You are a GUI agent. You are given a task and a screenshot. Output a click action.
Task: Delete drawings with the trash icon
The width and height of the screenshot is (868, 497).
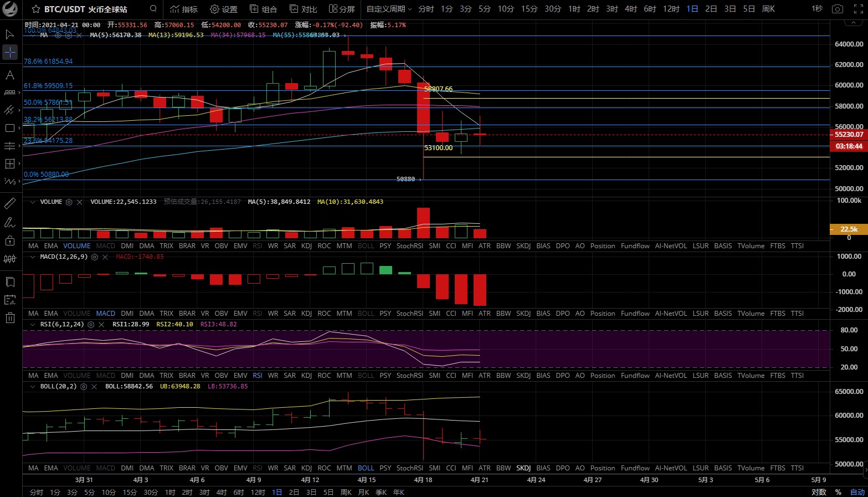click(10, 317)
